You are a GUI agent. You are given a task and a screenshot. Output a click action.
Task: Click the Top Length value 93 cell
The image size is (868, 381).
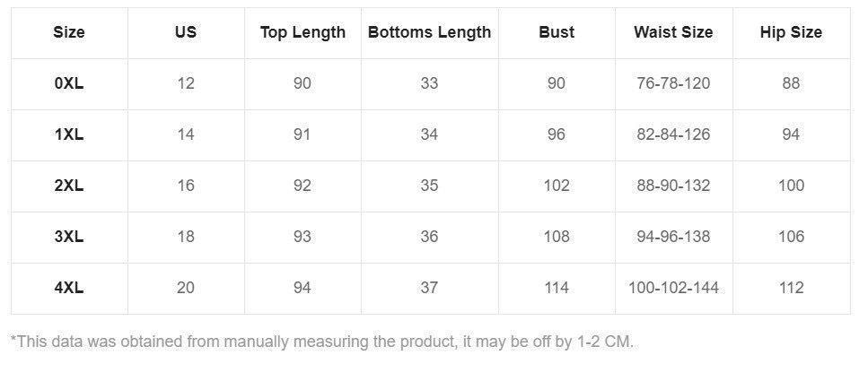(x=302, y=237)
